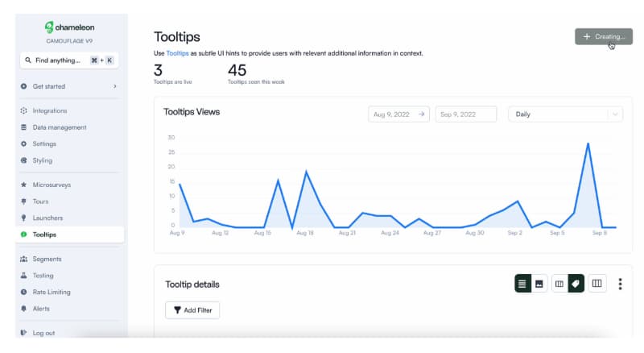This screenshot has width=644, height=353.
Task: Expand the Get started chevron
Action: (114, 86)
